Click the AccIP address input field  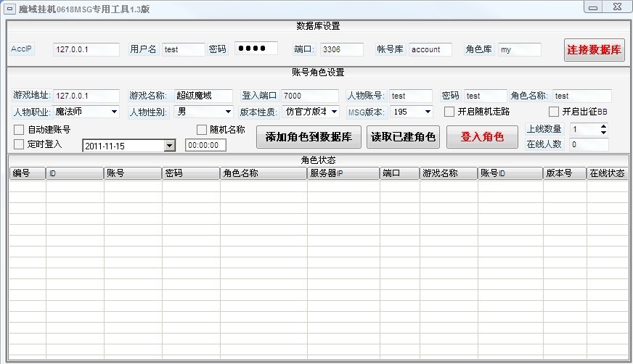tap(86, 49)
